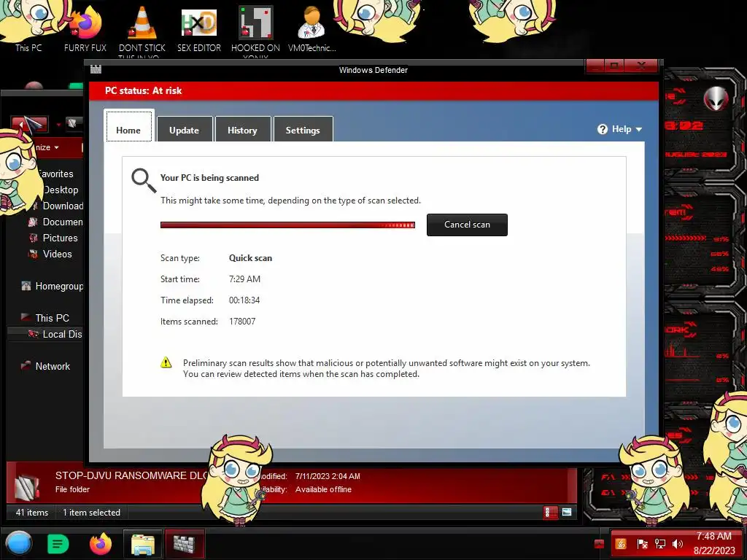
Task: Click the Windows Defender title bar castle icon
Action: 96,69
